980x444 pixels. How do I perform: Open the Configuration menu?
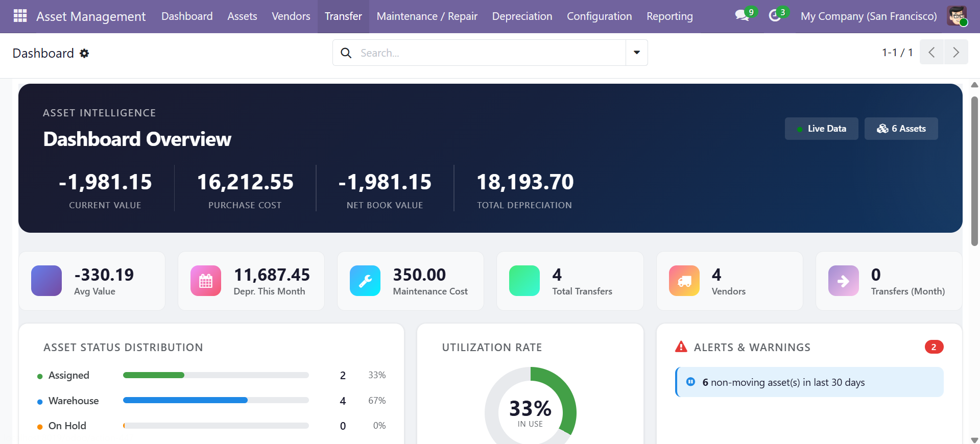pyautogui.click(x=599, y=16)
